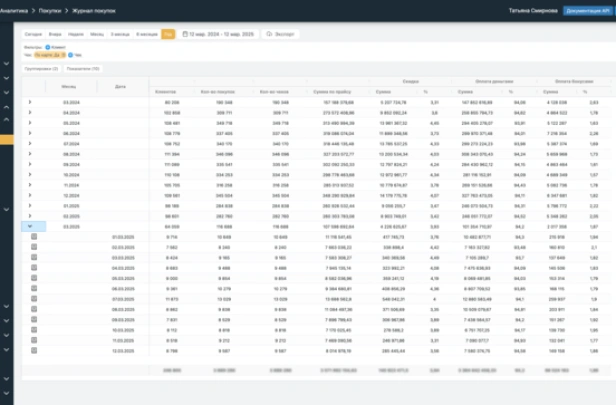Select the Месяц period tab

click(96, 33)
